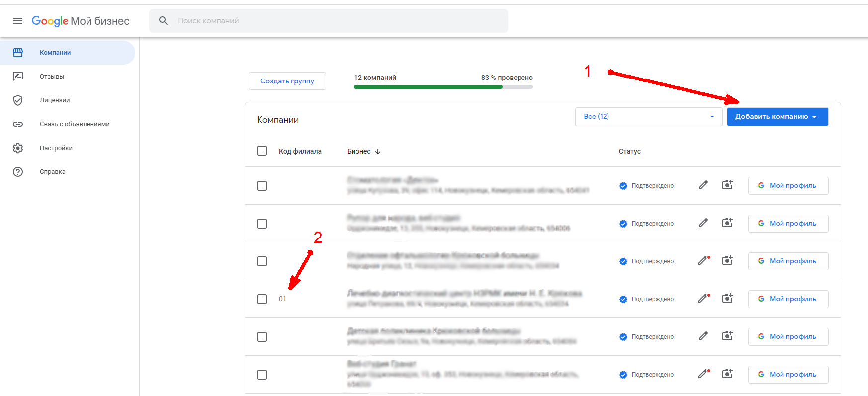
Task: Click Мой профиль in second company row
Action: (x=788, y=224)
